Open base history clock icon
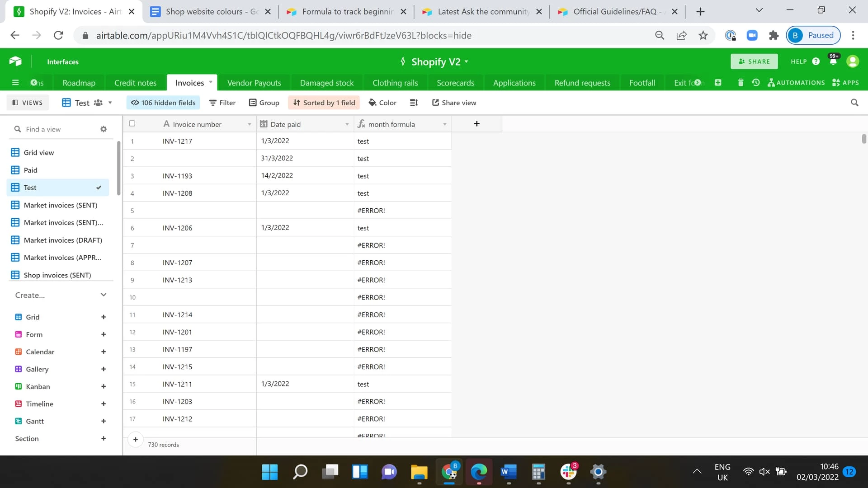Viewport: 868px width, 488px height. pos(755,83)
